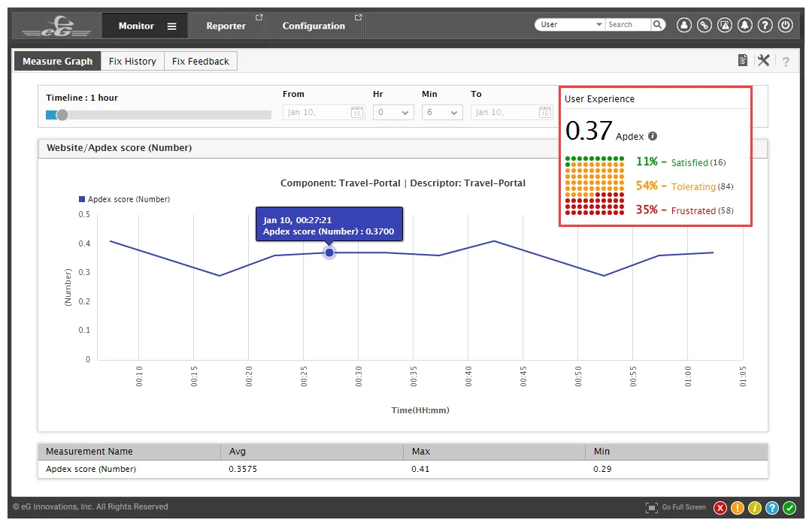
Task: Open the help question mark in header
Action: click(x=765, y=25)
